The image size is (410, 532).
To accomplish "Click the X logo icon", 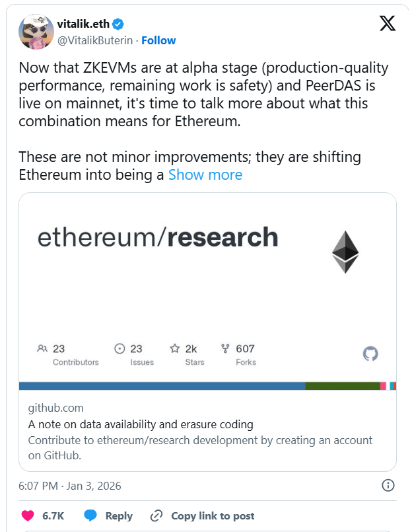I will click(388, 24).
